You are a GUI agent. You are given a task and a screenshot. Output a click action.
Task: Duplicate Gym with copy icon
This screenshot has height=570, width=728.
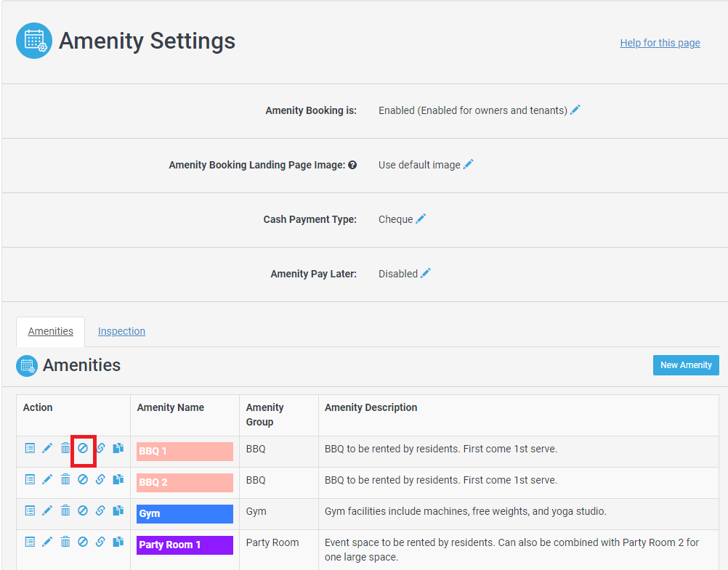[x=118, y=511]
